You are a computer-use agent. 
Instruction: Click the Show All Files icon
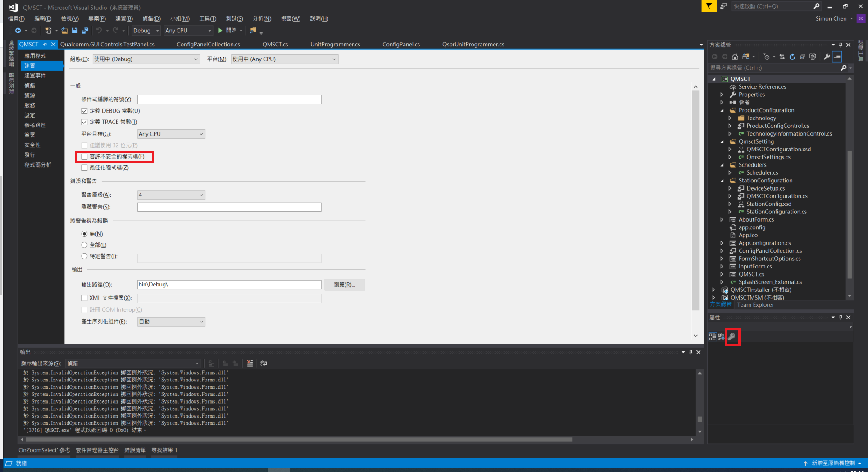click(x=813, y=57)
